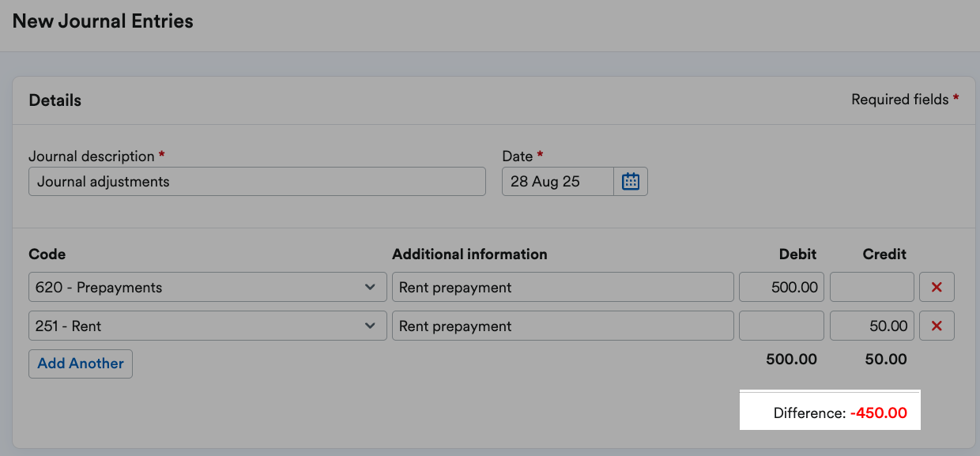Remove the 620 - Prepayments journal line
The image size is (980, 456).
[x=937, y=287]
